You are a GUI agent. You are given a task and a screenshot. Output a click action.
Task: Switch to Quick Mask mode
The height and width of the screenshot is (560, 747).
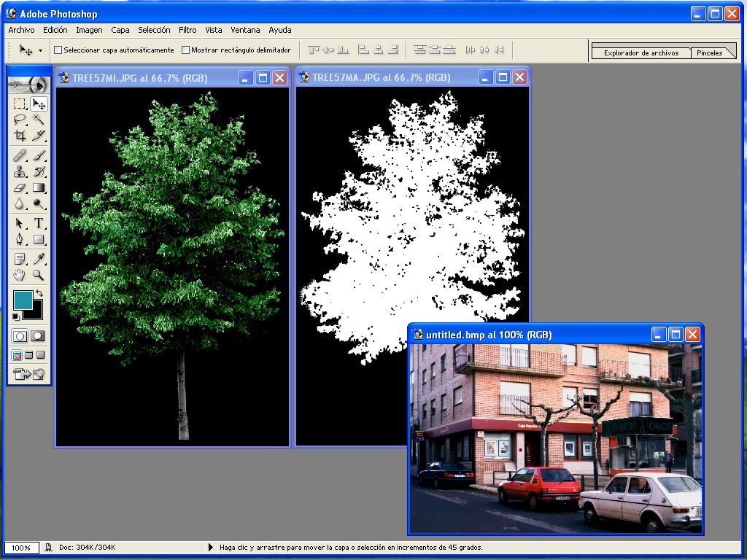[38, 336]
